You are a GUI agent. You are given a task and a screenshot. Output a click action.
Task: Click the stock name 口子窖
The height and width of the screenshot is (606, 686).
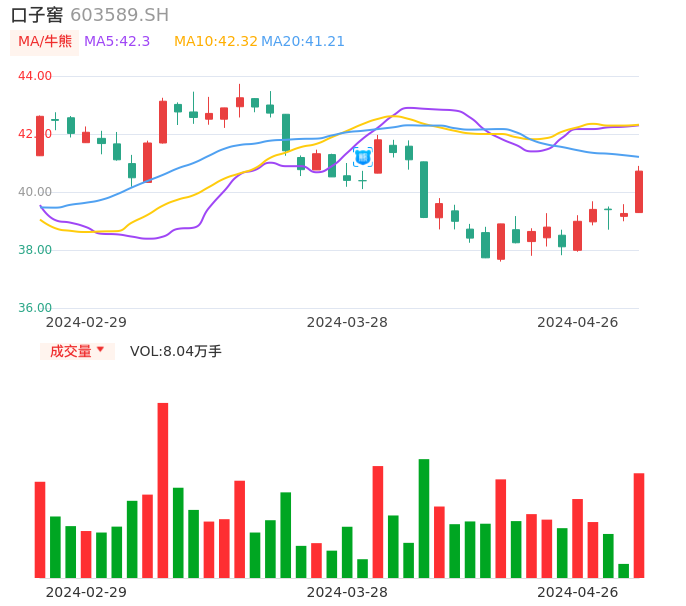click(37, 15)
